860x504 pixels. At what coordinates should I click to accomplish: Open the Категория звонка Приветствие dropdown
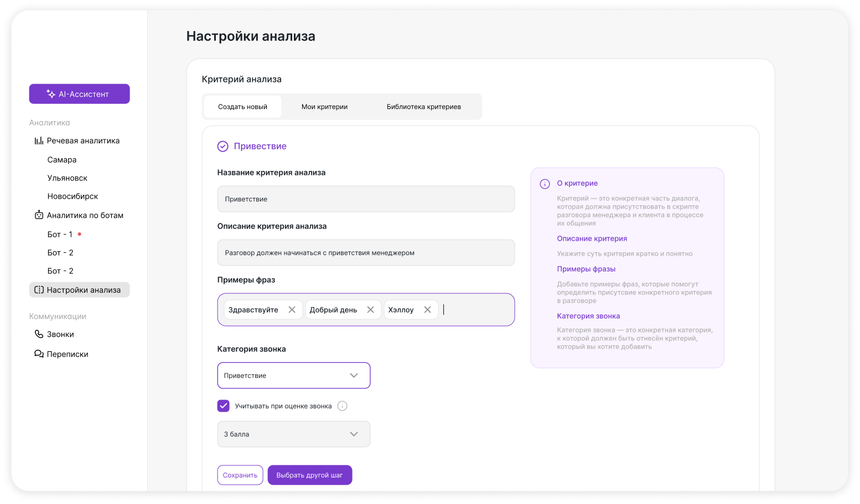click(x=294, y=376)
